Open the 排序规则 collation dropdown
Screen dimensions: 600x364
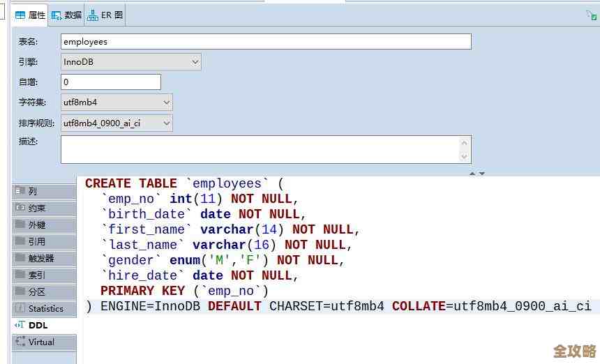point(166,123)
